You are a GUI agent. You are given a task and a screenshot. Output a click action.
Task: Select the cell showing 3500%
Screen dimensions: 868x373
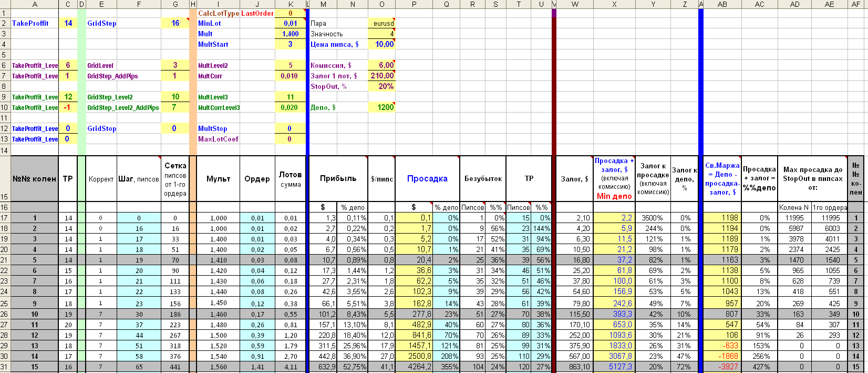[x=653, y=218]
